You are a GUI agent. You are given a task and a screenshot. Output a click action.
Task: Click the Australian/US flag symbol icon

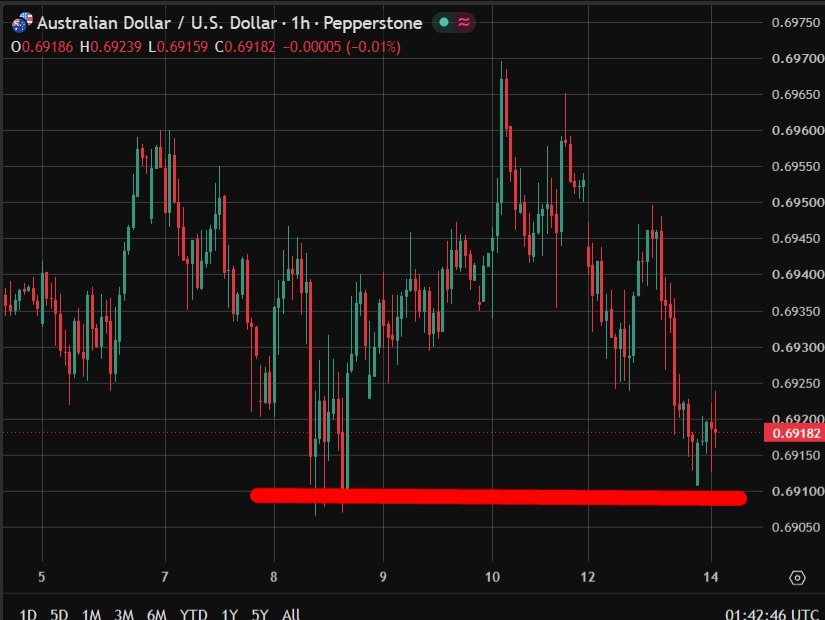pyautogui.click(x=22, y=23)
